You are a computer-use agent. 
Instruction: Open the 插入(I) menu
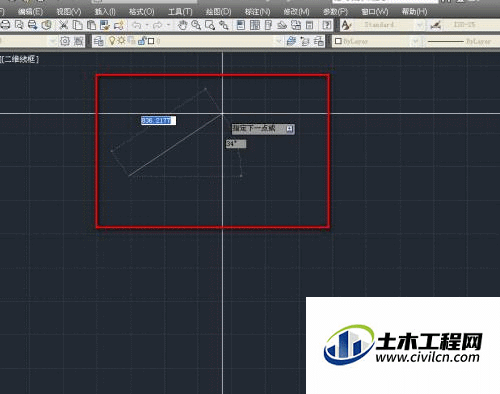105,12
